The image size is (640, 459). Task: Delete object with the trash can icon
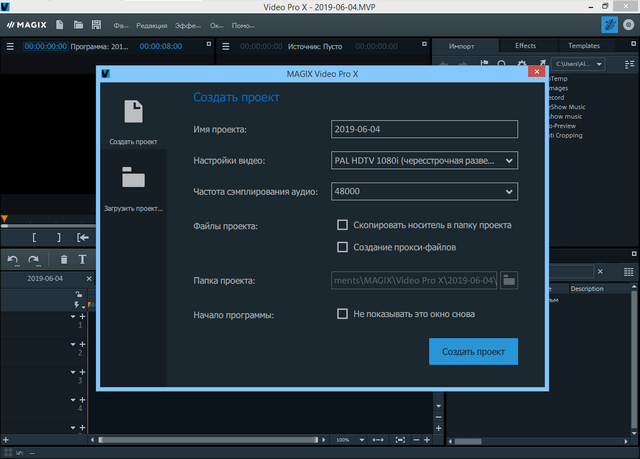pos(64,259)
